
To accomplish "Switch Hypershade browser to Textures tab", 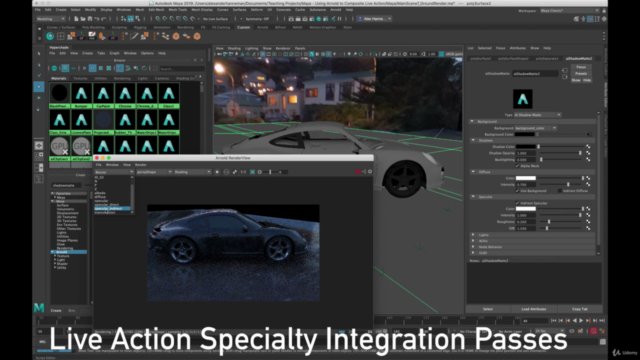I will click(80, 78).
